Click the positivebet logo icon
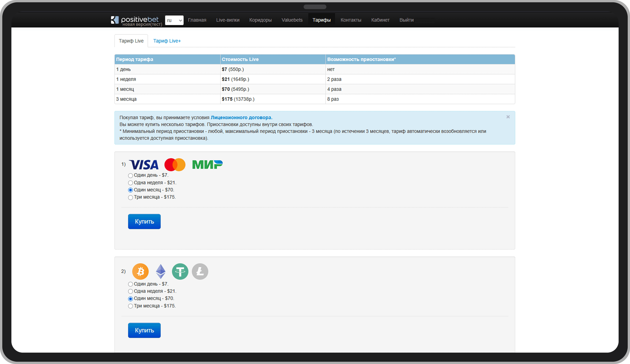This screenshot has height=364, width=630. [x=115, y=20]
